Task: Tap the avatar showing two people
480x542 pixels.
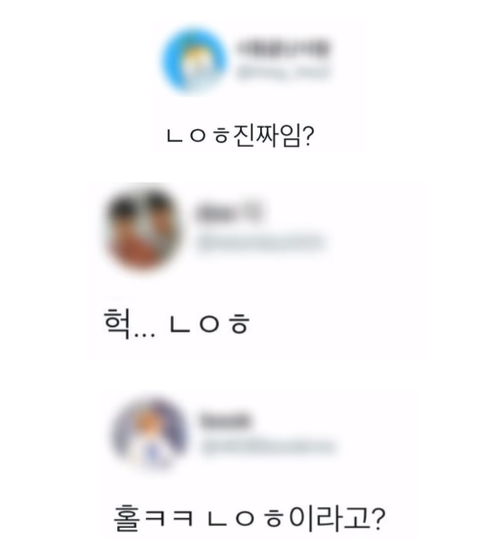Action: (144, 228)
